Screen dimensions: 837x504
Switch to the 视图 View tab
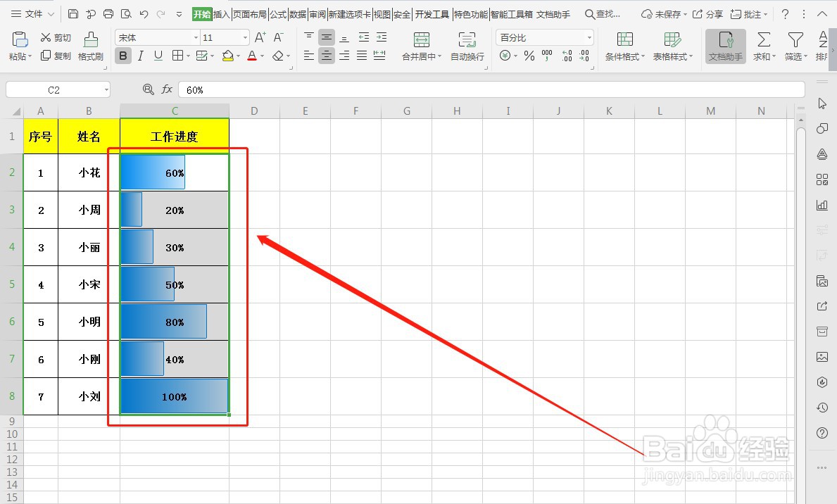382,14
